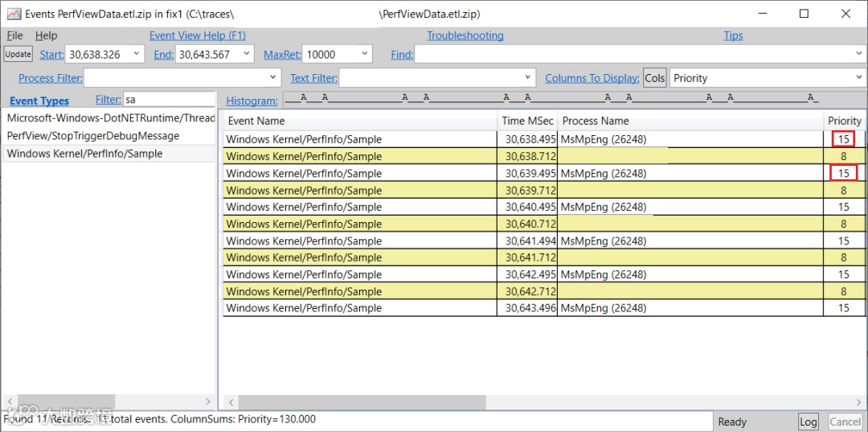The width and height of the screenshot is (868, 432).
Task: Open the Columns To Display dropdown arrow
Action: click(858, 78)
